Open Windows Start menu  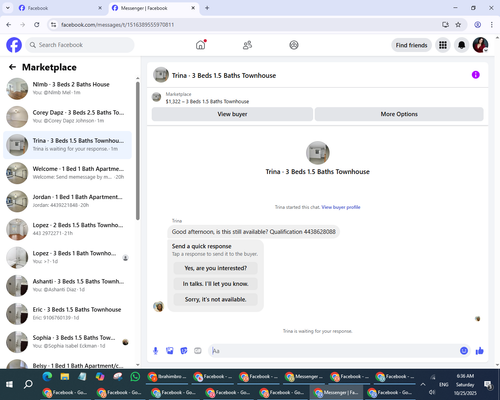click(9, 384)
